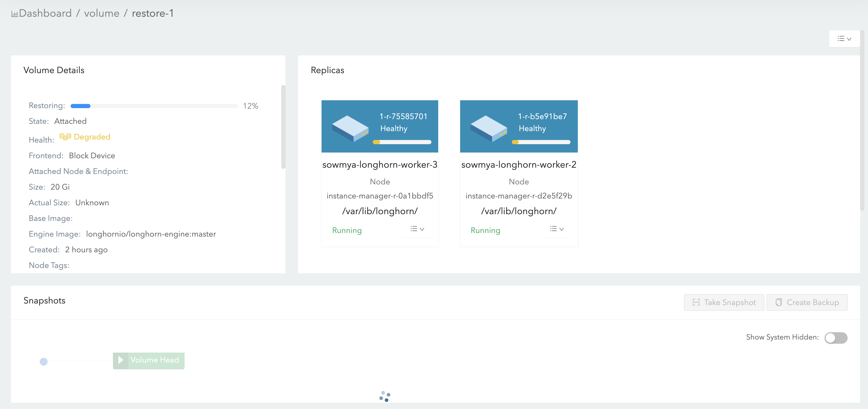Click the Volume Details panel scrollbar
Screen dimensions: 868x409
(x=283, y=127)
